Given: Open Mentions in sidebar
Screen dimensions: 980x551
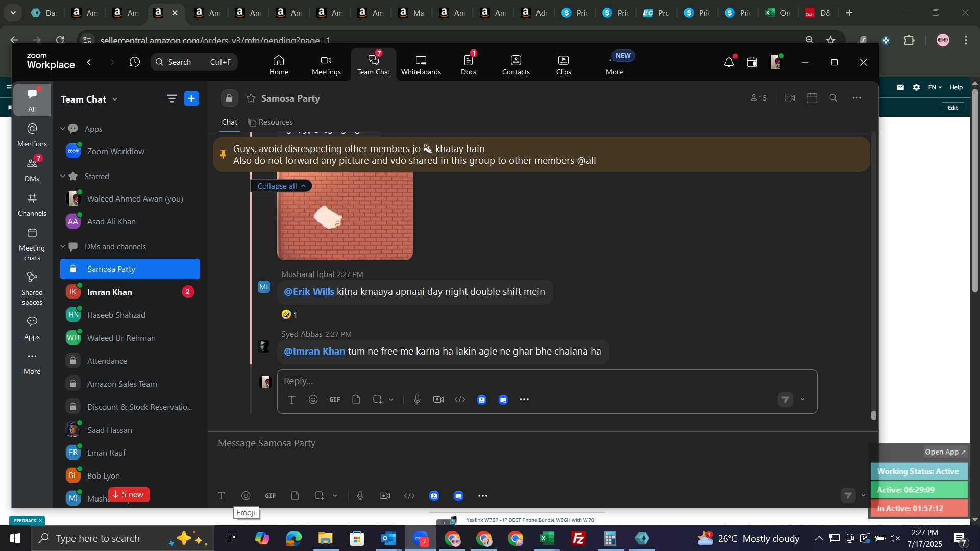Looking at the screenshot, I should 32,135.
